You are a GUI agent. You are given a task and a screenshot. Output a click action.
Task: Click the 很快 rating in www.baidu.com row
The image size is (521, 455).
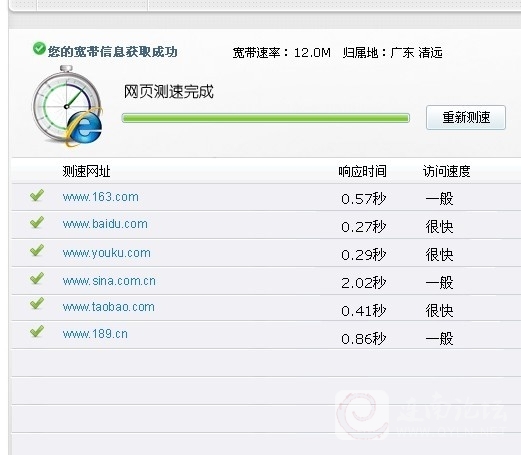(x=439, y=227)
